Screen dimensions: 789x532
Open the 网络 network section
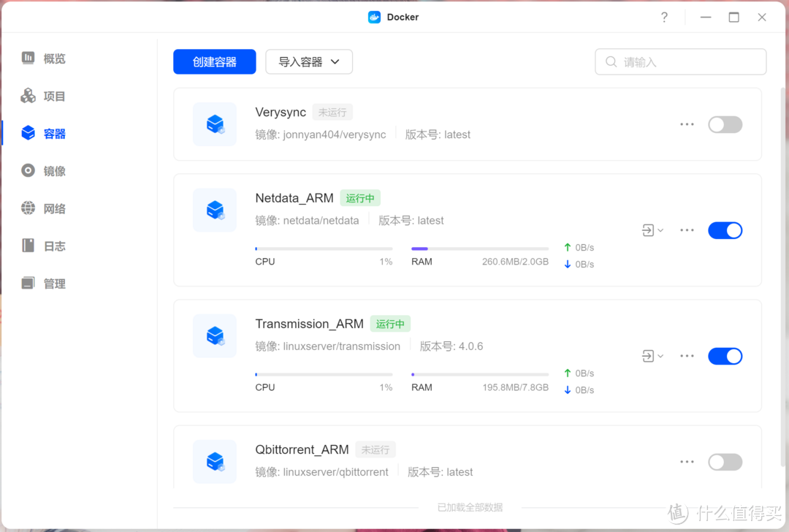44,208
